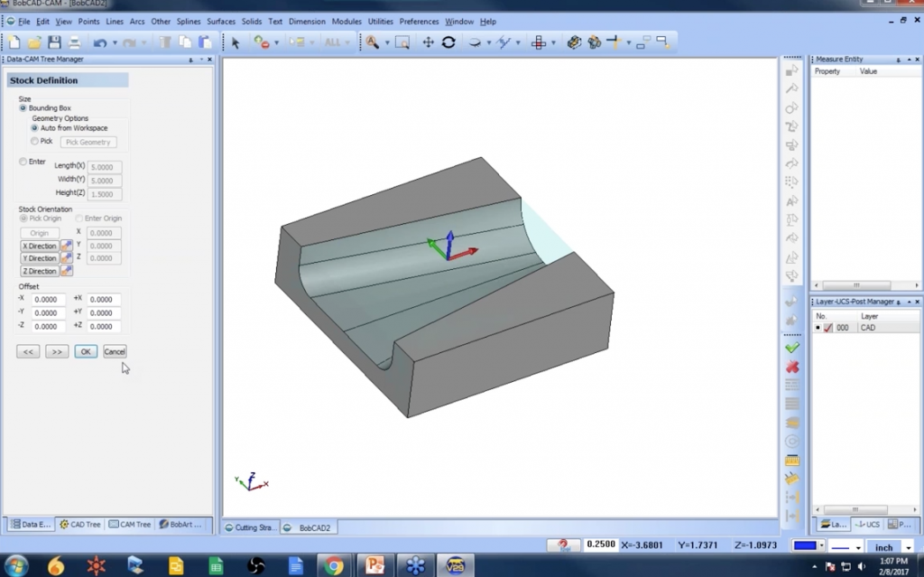Image resolution: width=924 pixels, height=577 pixels.
Task: Save the drawing with the floppy icon
Action: 54,42
